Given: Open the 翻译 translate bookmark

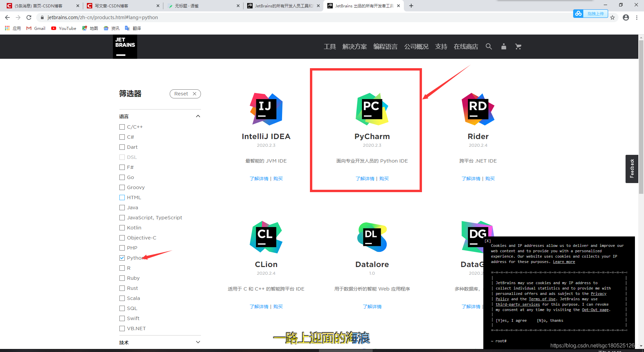Looking at the screenshot, I should pyautogui.click(x=133, y=28).
